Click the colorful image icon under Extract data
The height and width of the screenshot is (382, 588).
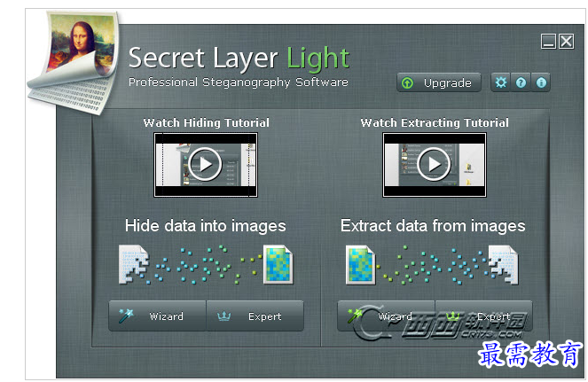pos(360,265)
